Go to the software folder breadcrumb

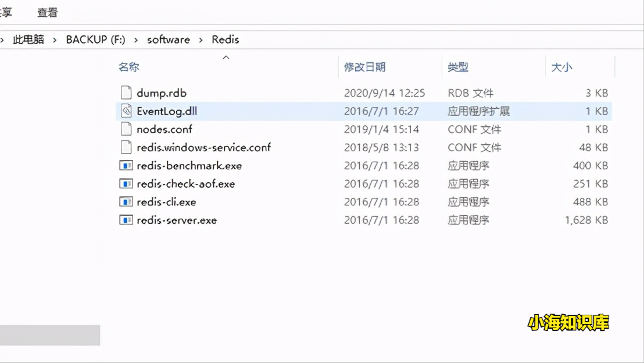point(169,40)
